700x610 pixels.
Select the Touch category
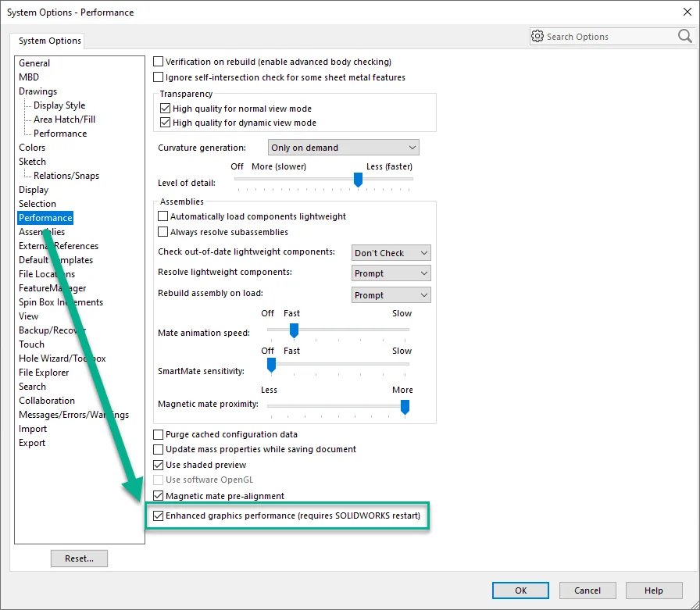coord(32,344)
